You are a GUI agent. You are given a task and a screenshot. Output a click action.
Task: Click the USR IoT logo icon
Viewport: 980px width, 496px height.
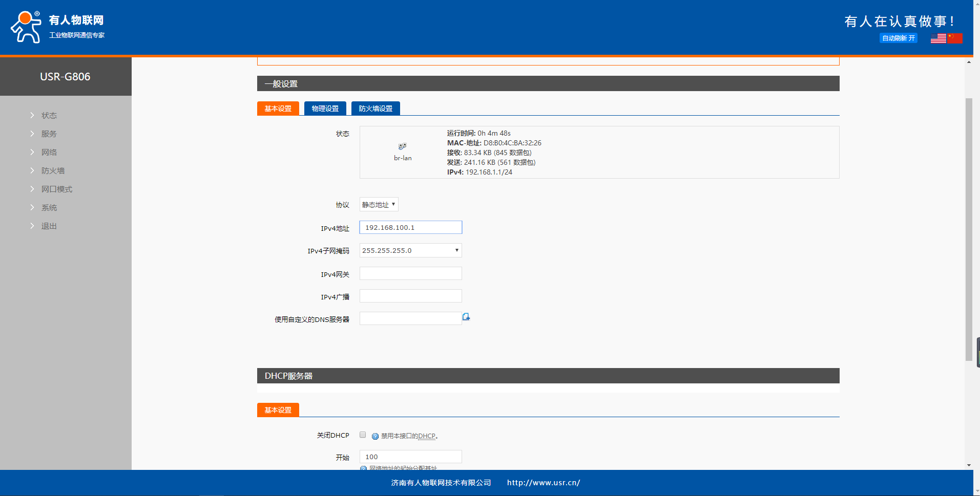coord(26,27)
